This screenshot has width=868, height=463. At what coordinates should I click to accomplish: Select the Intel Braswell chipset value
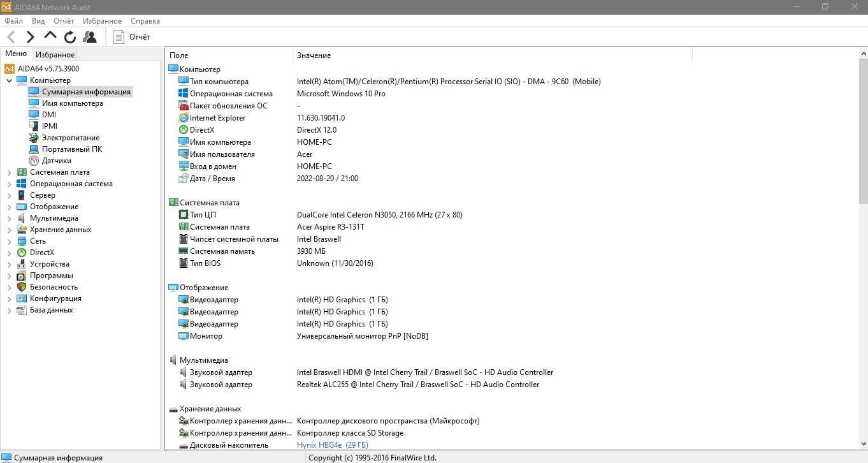pyautogui.click(x=319, y=239)
